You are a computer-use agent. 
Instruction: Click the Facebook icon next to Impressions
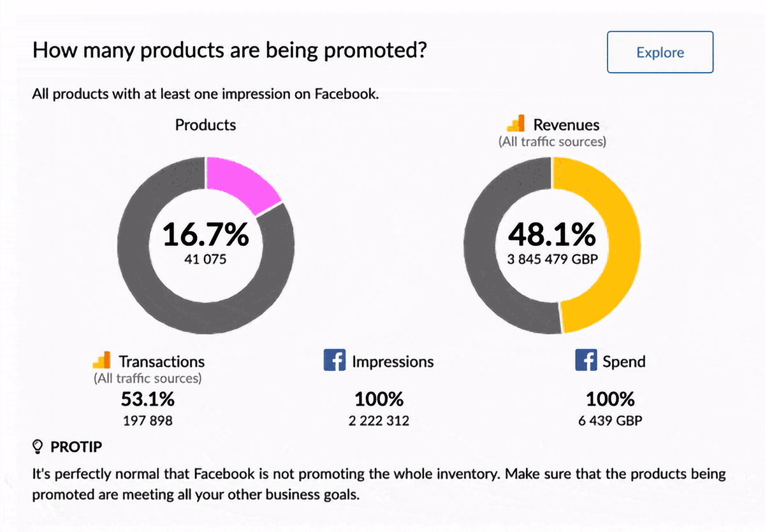[x=335, y=361]
